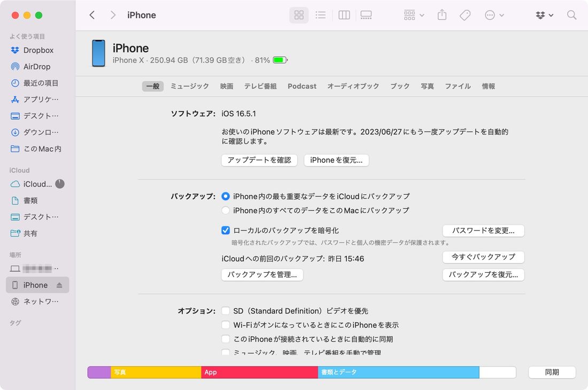Open 共有 in the sidebar
Image resolution: width=588 pixels, height=390 pixels.
[37, 233]
